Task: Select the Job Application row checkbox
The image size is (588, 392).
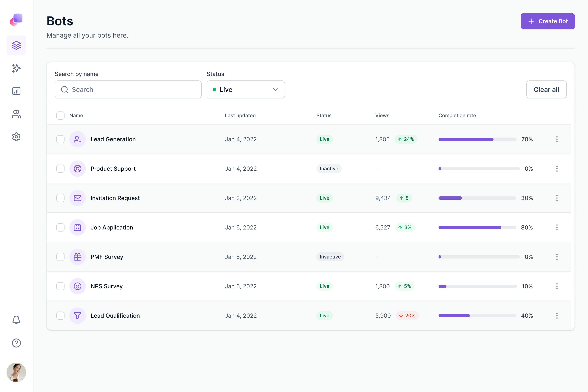Action: pyautogui.click(x=60, y=227)
